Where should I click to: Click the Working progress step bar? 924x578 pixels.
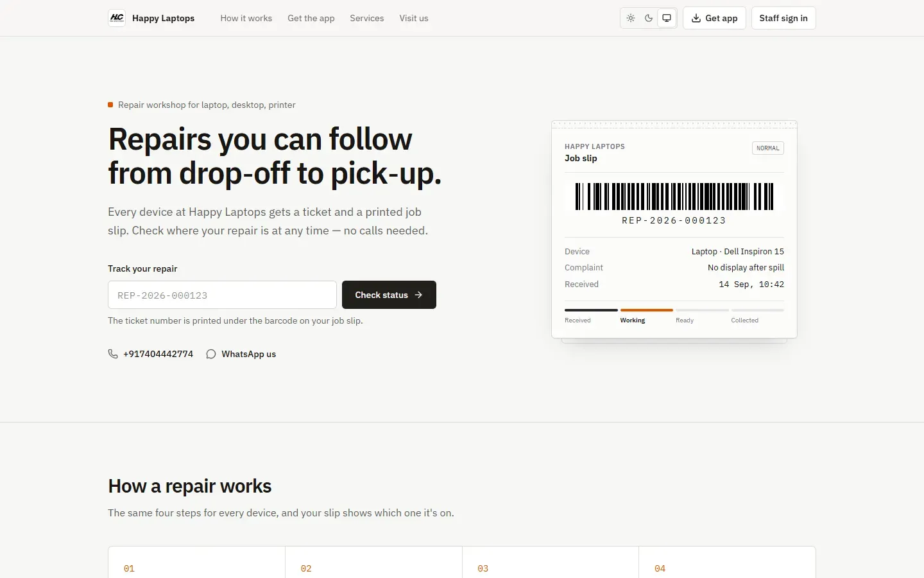click(x=647, y=310)
